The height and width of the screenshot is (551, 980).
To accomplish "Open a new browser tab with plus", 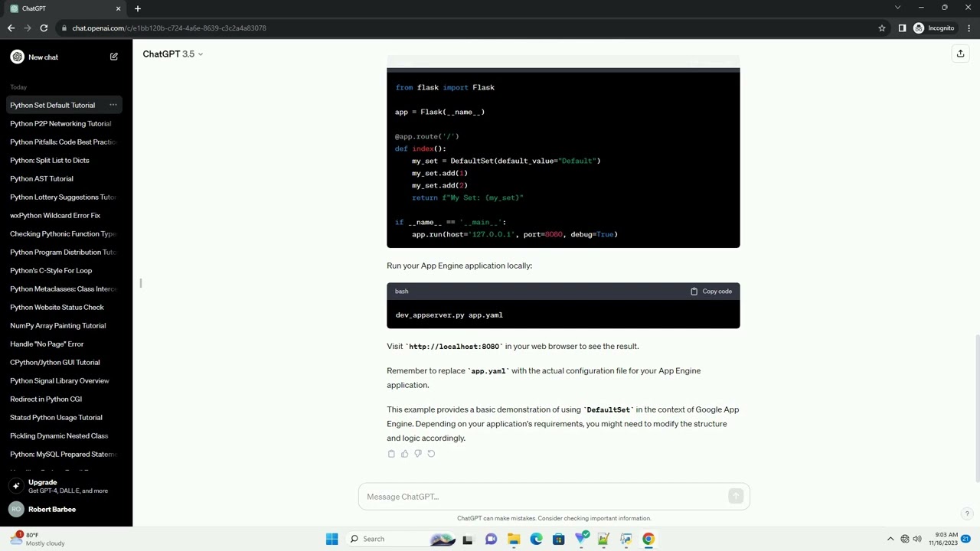I will pyautogui.click(x=138, y=8).
